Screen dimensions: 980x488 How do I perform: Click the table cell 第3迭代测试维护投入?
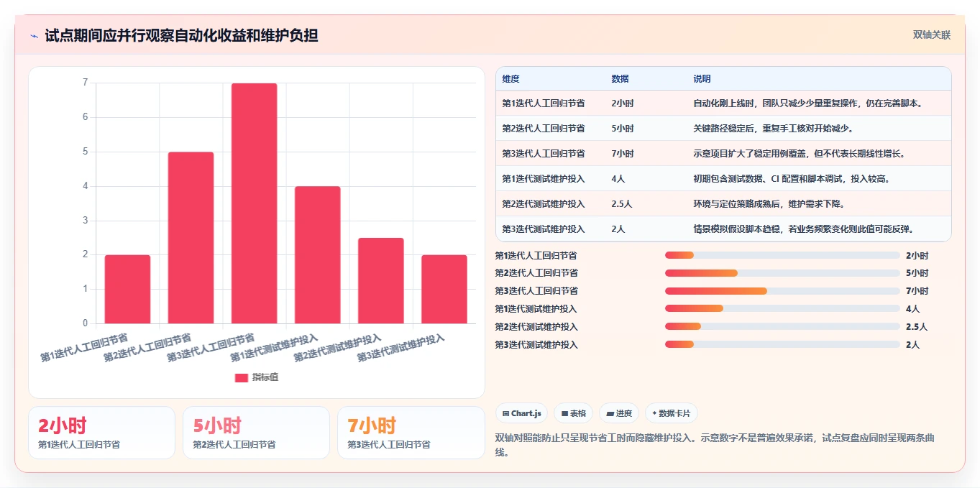click(x=543, y=229)
